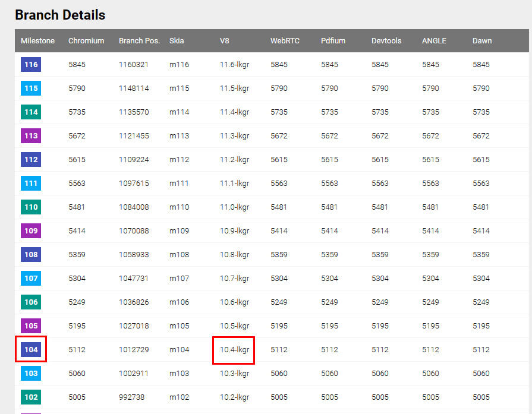Click the WebRTC column header

pos(285,41)
